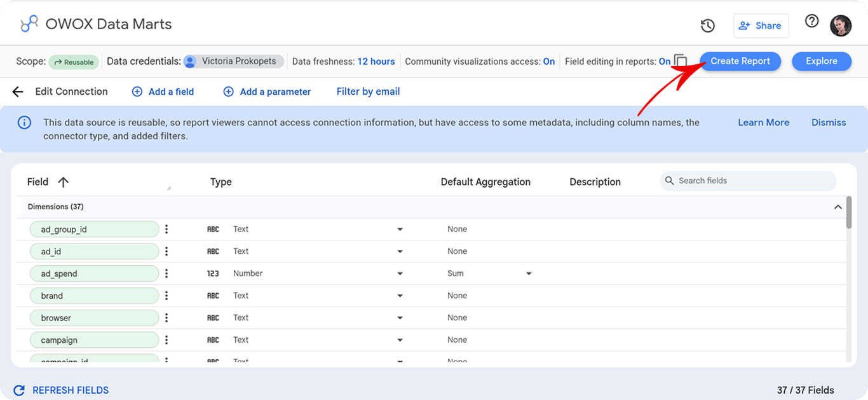Open type dropdown for brand
The width and height of the screenshot is (868, 400).
tap(400, 296)
